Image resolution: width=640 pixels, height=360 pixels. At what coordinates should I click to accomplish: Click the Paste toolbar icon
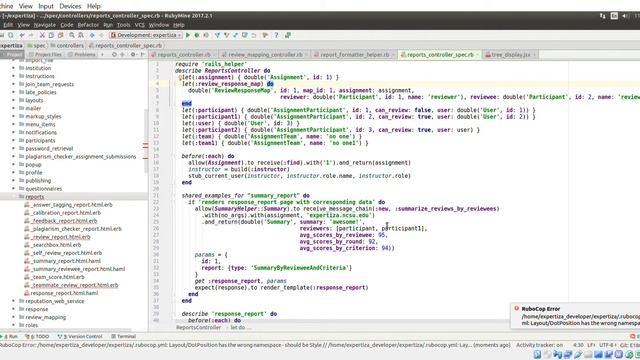(x=60, y=36)
